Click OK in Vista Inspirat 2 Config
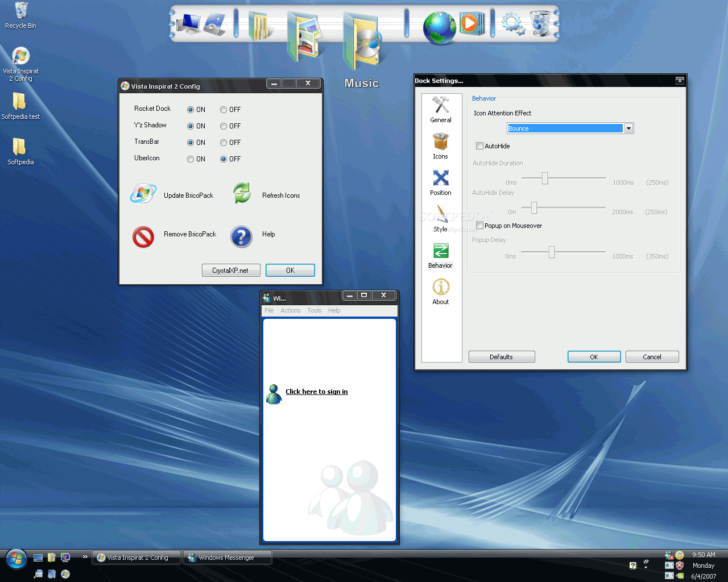728x582 pixels. 290,271
